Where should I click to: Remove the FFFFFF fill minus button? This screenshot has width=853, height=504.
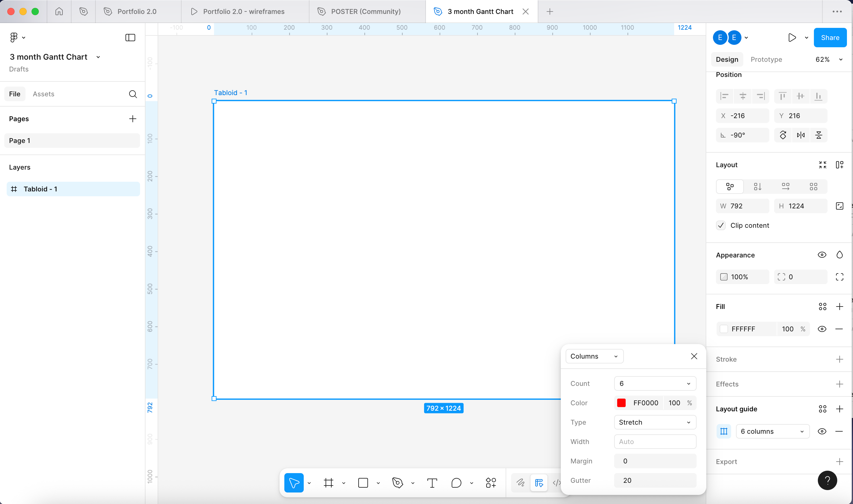point(839,329)
